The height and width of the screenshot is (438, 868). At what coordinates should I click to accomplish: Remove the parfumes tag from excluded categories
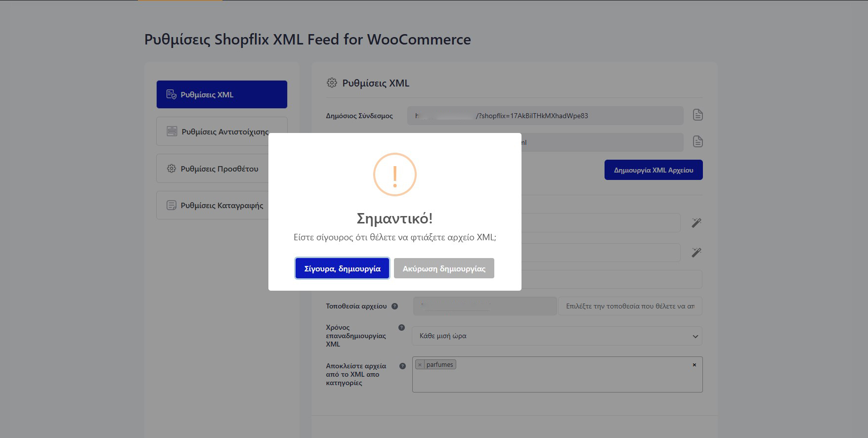tap(420, 365)
